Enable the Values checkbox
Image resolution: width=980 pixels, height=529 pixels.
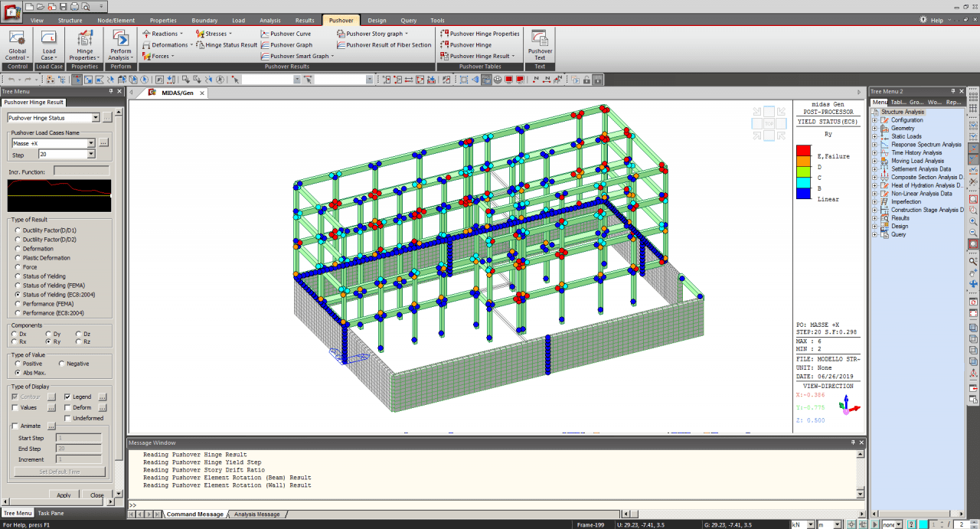click(x=15, y=407)
